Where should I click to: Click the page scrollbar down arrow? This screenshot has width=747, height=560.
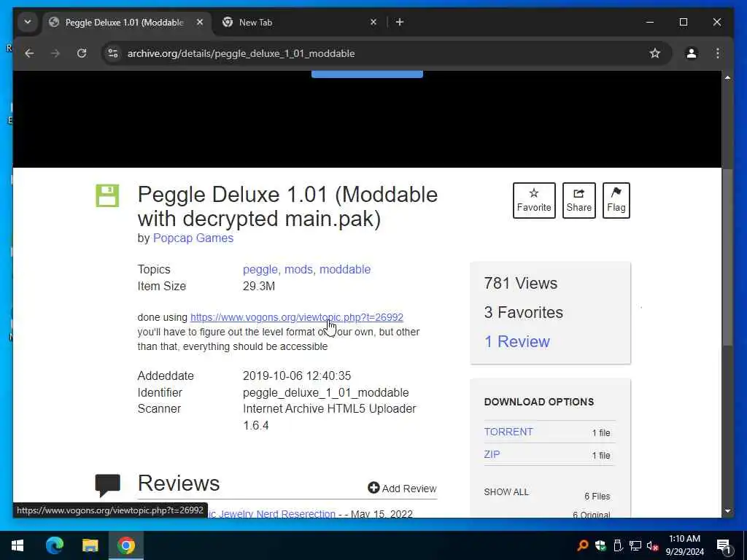pyautogui.click(x=727, y=511)
